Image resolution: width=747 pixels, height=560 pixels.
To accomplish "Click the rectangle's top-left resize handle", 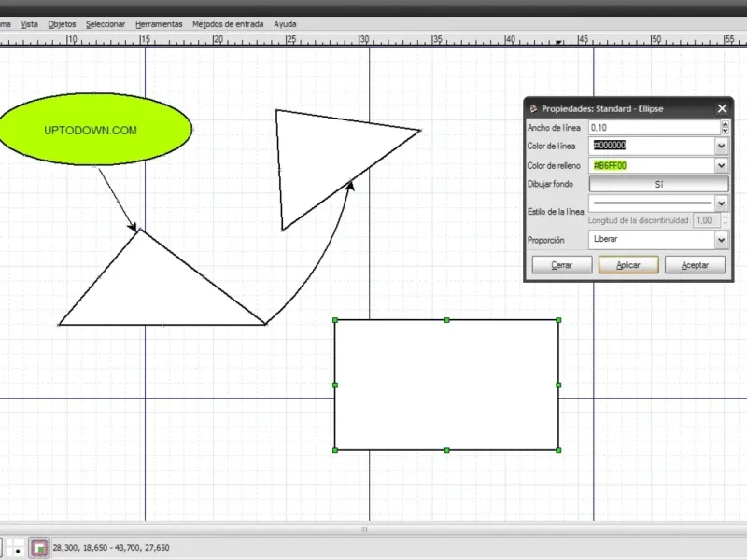I will pyautogui.click(x=335, y=320).
